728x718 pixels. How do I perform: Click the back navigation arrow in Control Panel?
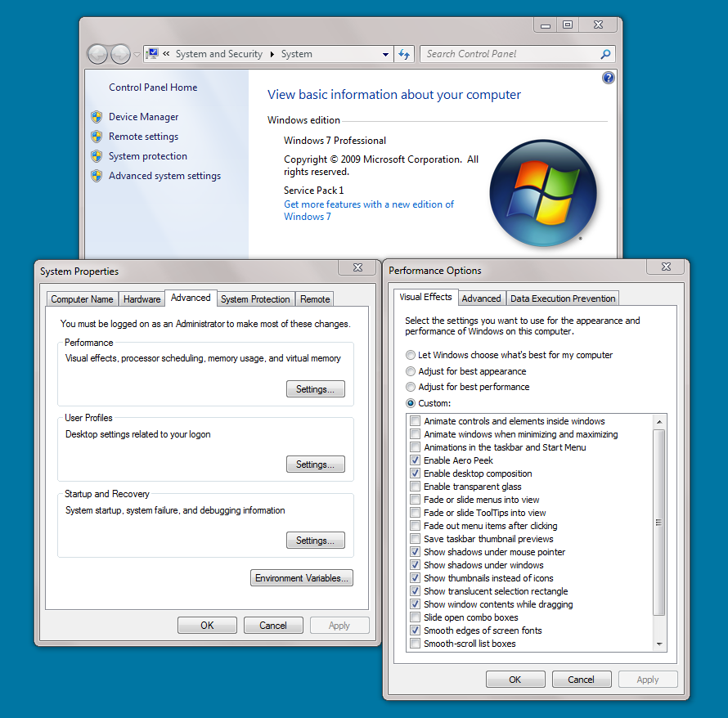point(97,54)
